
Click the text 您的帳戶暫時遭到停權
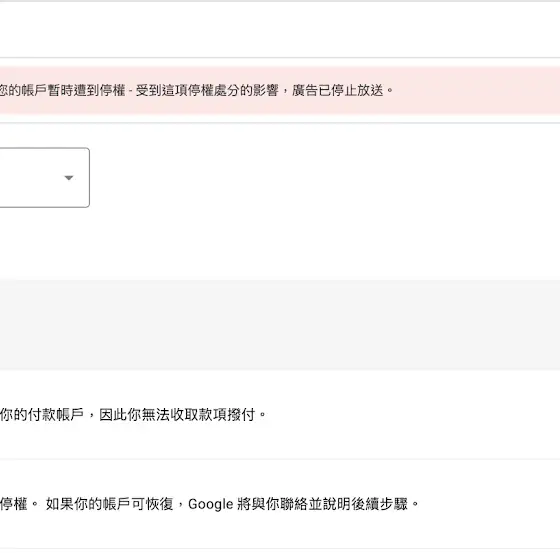(x=62, y=90)
